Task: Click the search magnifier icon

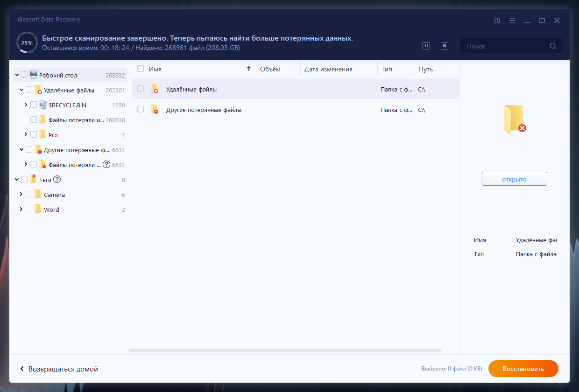Action: point(553,46)
